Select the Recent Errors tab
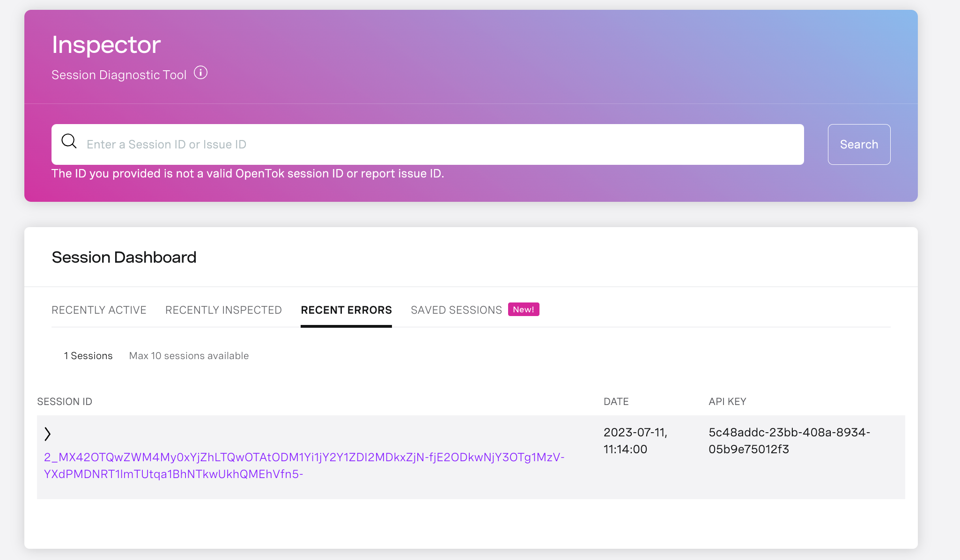Image resolution: width=960 pixels, height=560 pixels. point(347,309)
